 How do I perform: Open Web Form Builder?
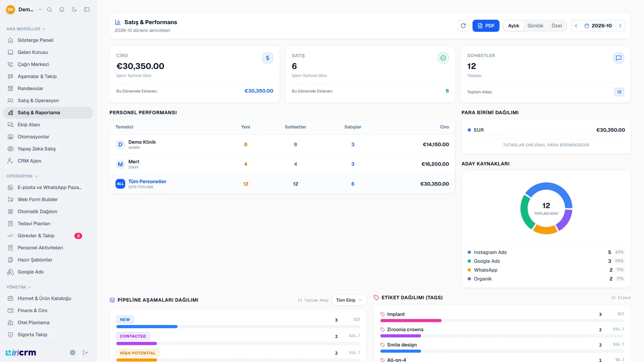[x=48, y=200]
